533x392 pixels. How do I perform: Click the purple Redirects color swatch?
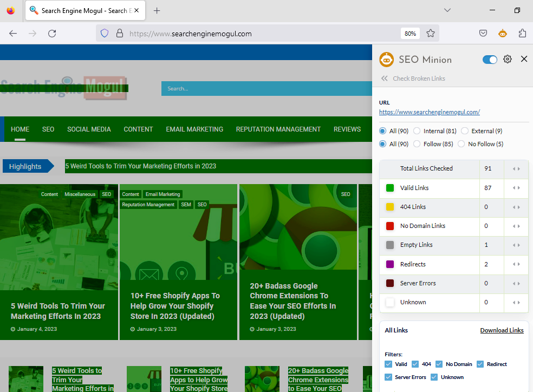[x=389, y=264]
